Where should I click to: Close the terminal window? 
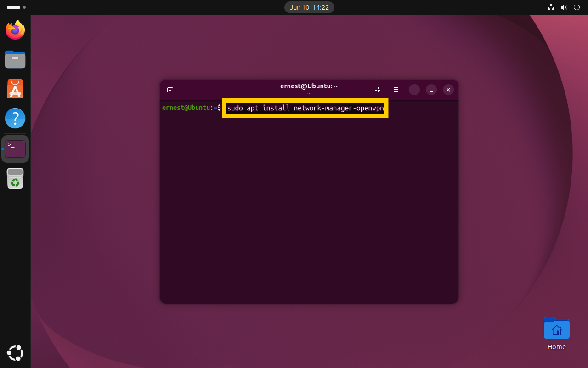tap(448, 90)
